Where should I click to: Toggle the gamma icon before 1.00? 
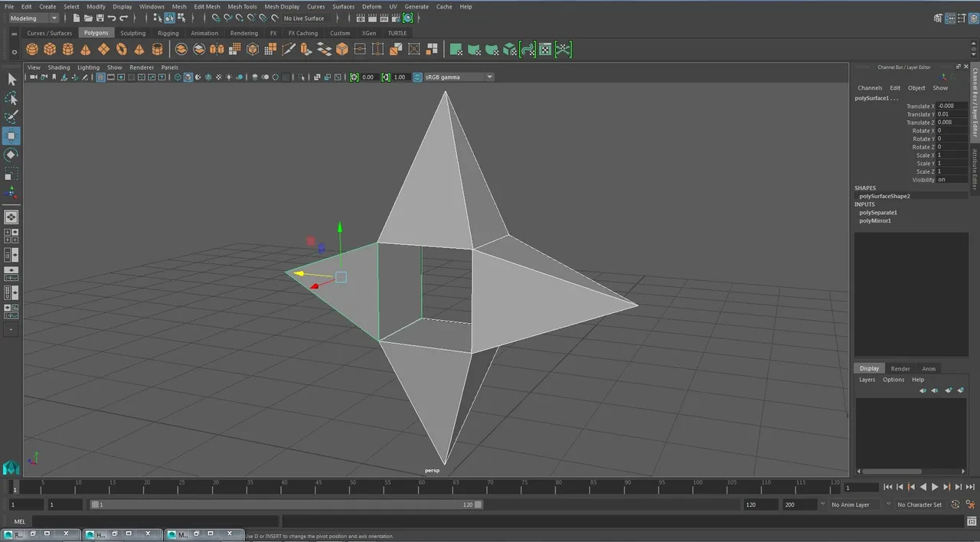pyautogui.click(x=385, y=77)
